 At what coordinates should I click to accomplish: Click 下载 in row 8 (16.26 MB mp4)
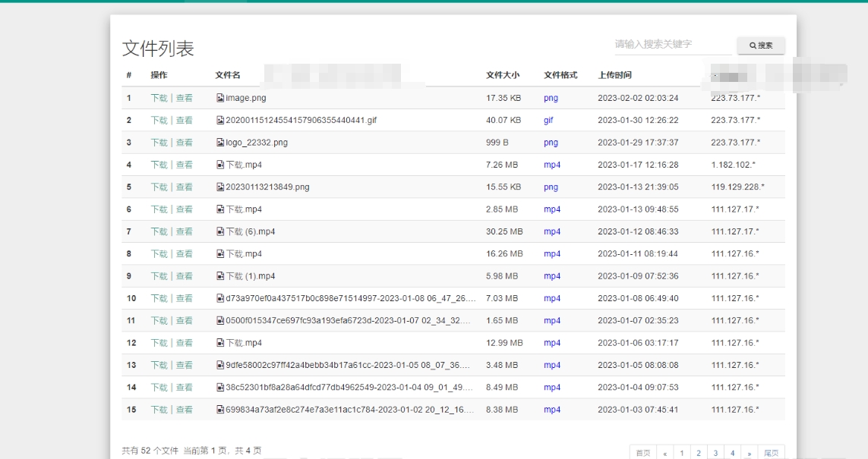click(x=159, y=254)
